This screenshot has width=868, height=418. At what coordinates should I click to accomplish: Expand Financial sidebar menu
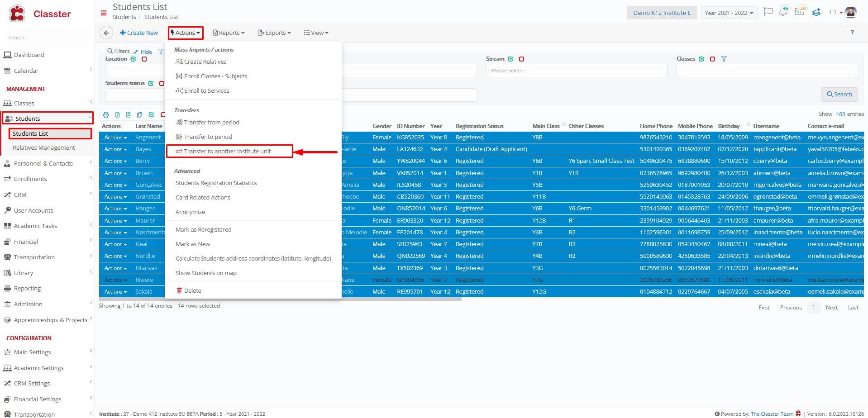coord(47,242)
